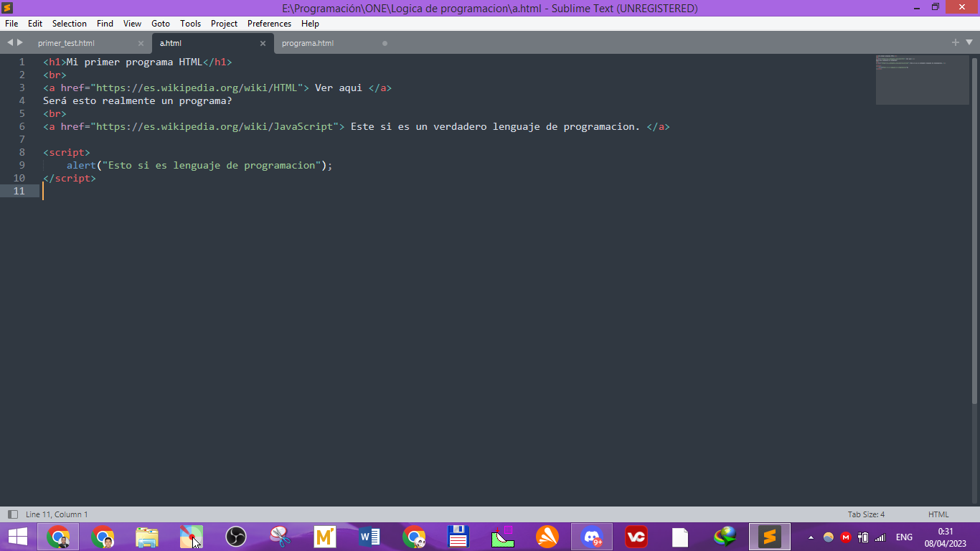
Task: Open the View menu
Action: click(x=132, y=24)
